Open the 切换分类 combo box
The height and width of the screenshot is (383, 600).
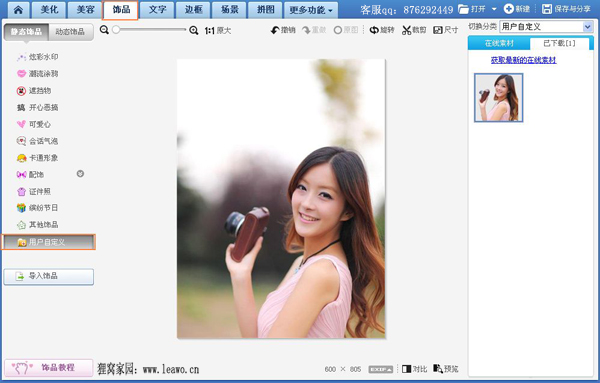click(546, 27)
